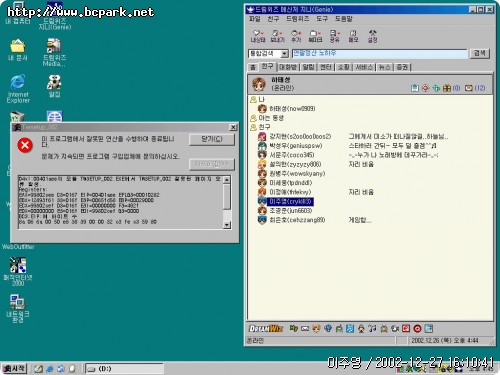
Task: Click the scroll down arrow in error details
Action: pos(227,225)
